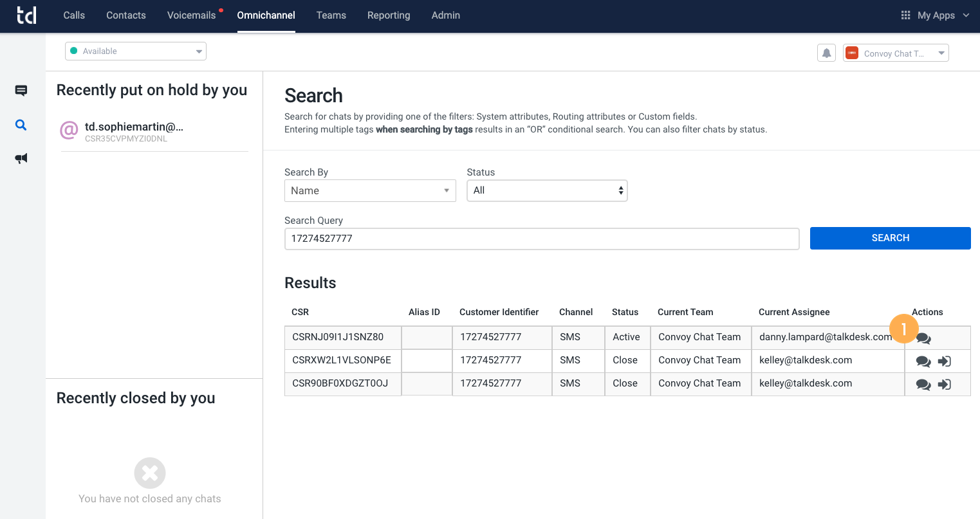
Task: Click the CSR35CVPMYZI0DNL chat ID text
Action: [126, 138]
